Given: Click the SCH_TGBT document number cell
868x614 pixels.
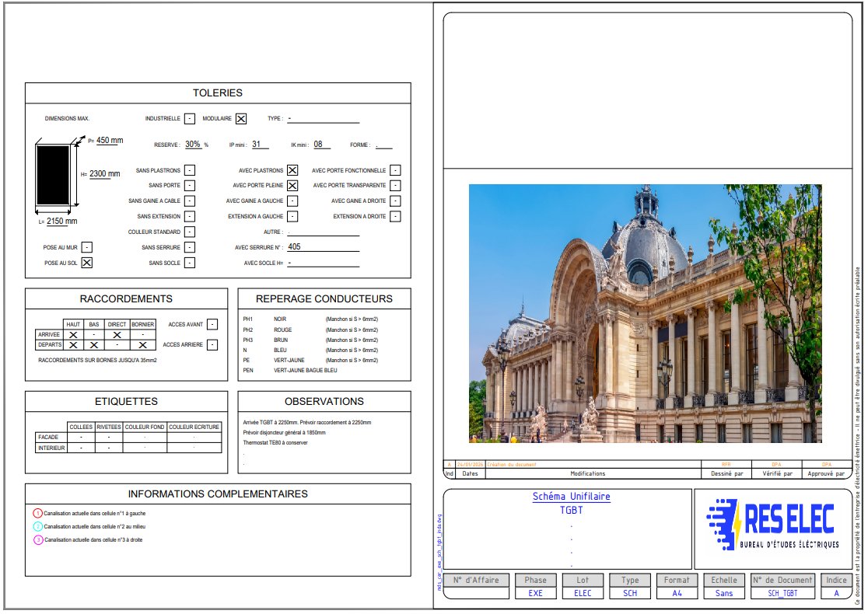Looking at the screenshot, I should point(783,592).
